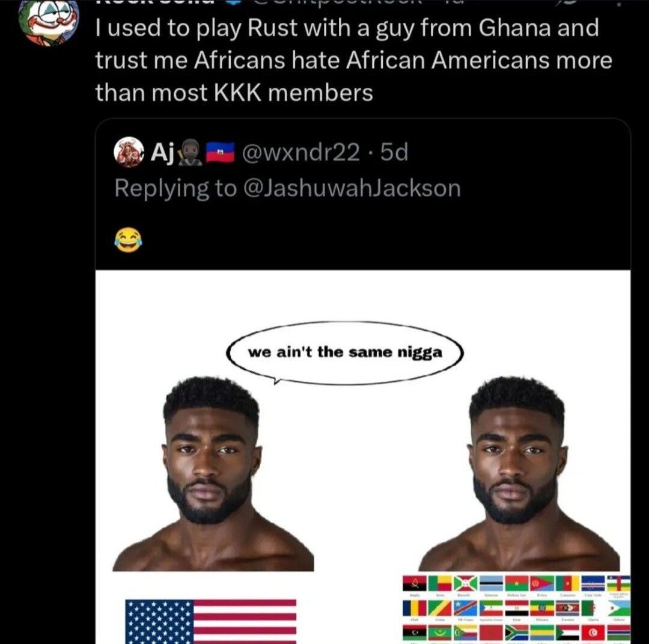This screenshot has width=649, height=644.
Task: Open the large United States flag image
Action: point(210,621)
